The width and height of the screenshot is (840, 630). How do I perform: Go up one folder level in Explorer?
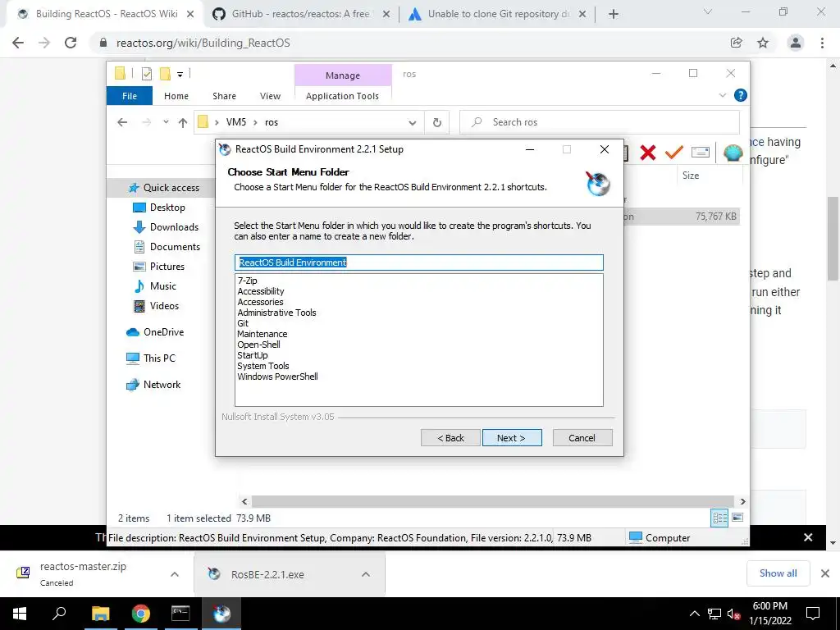[183, 123]
